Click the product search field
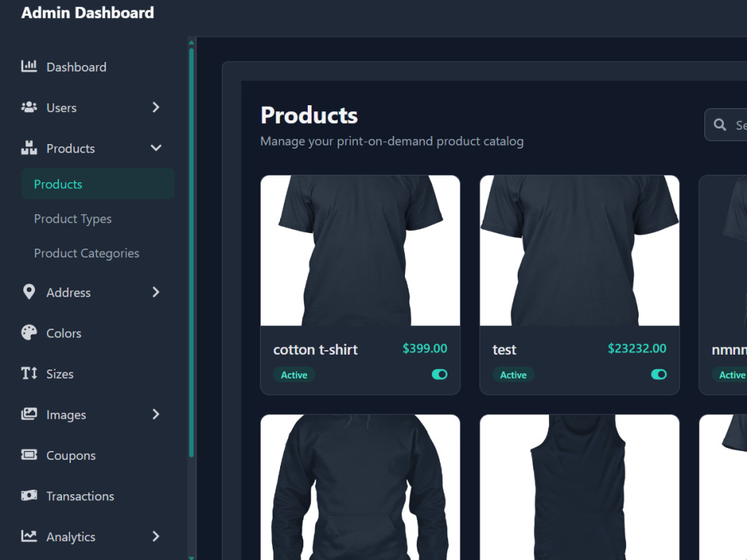Viewport: 747px width, 560px height. [726, 125]
